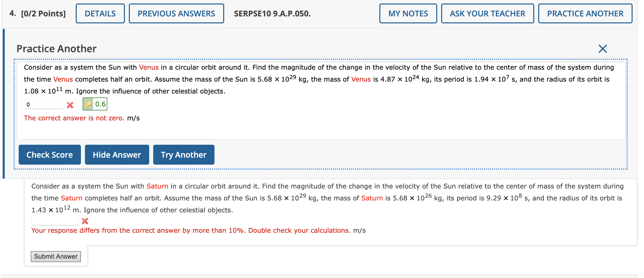Click the red X under the Saturn answer box
644x278 pixels.
click(85, 221)
